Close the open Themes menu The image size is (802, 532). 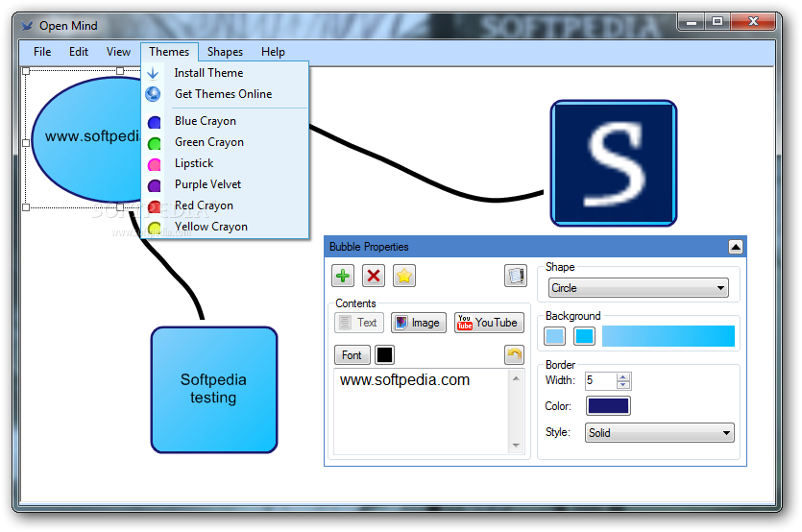(169, 52)
